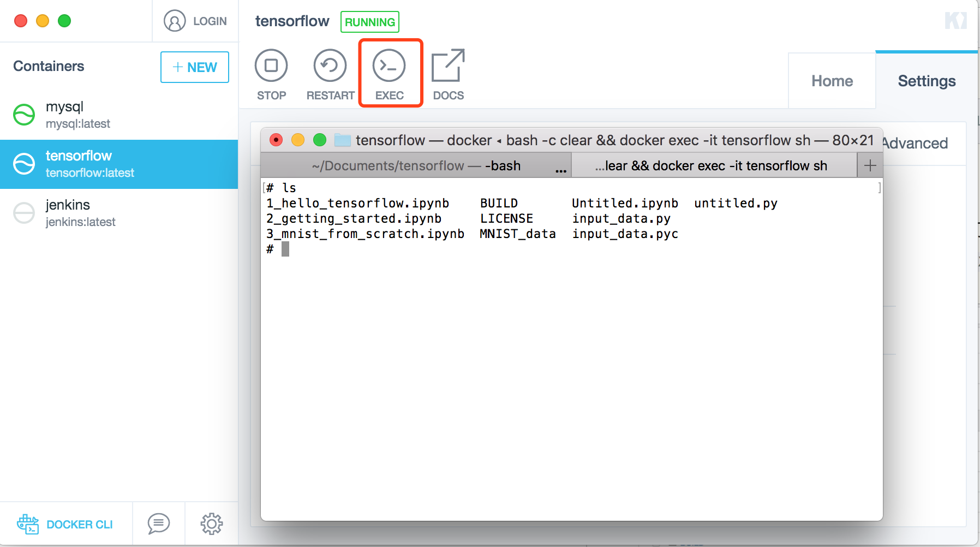Click mysql running status icon
The height and width of the screenshot is (547, 980).
click(x=24, y=115)
